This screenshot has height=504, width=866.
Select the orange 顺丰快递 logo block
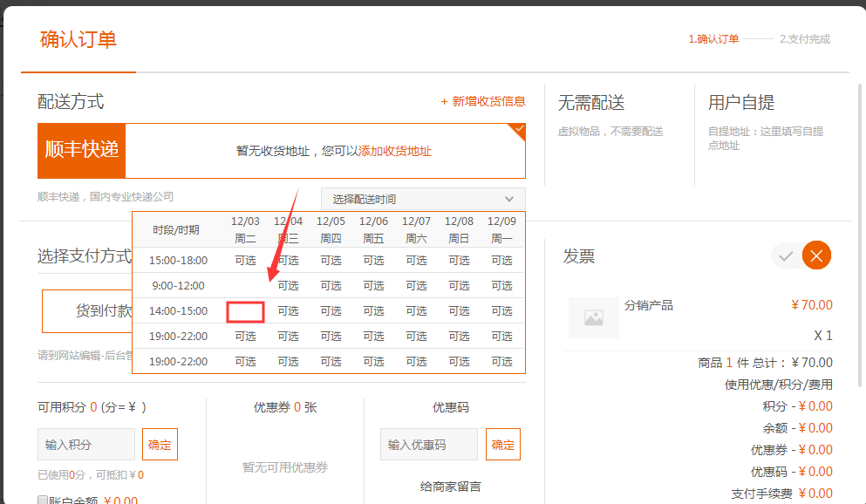click(81, 150)
